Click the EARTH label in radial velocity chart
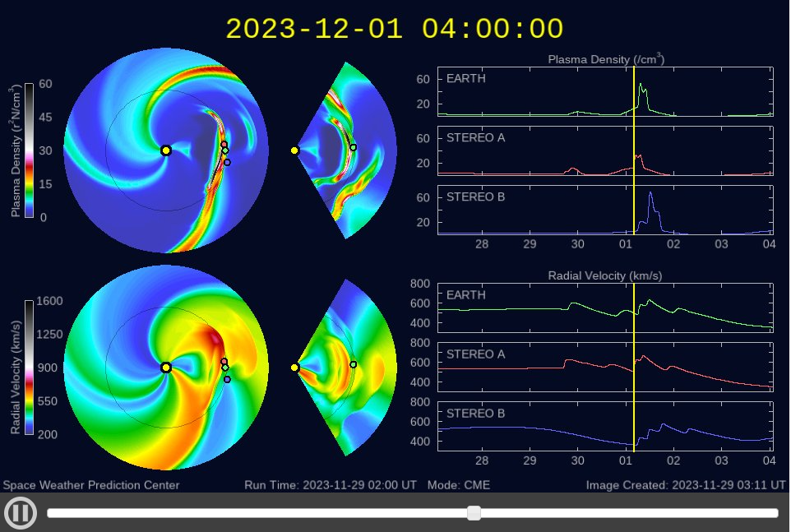The height and width of the screenshot is (532, 791). pyautogui.click(x=465, y=295)
